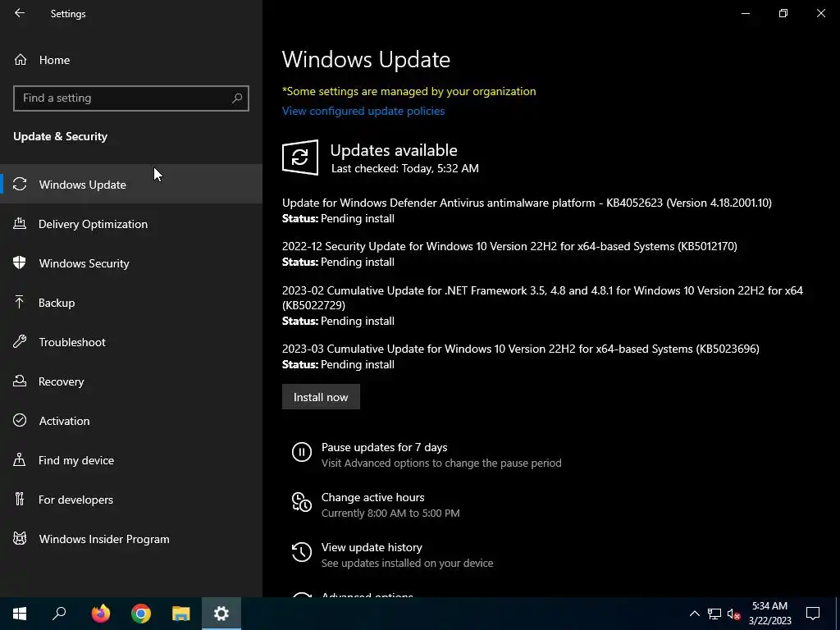Click the Backup arrow icon

[x=20, y=302]
